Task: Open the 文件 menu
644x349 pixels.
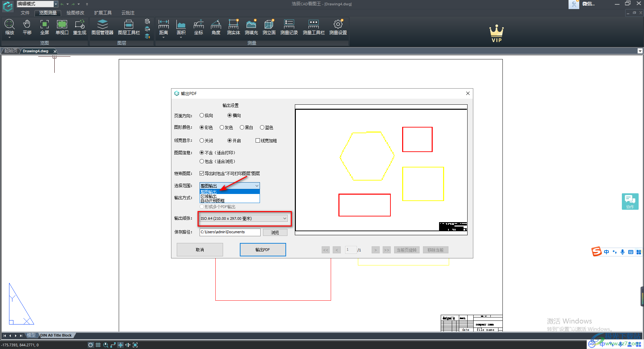Action: (x=25, y=13)
